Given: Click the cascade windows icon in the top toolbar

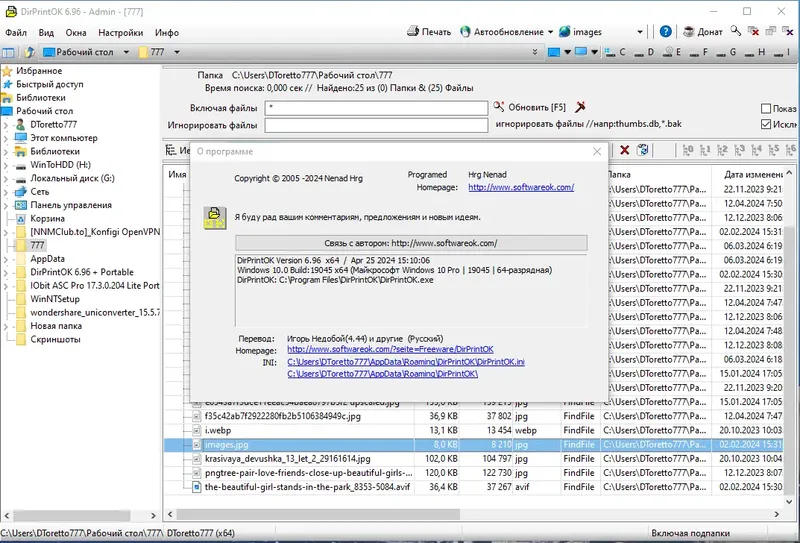Looking at the screenshot, I should click(770, 31).
